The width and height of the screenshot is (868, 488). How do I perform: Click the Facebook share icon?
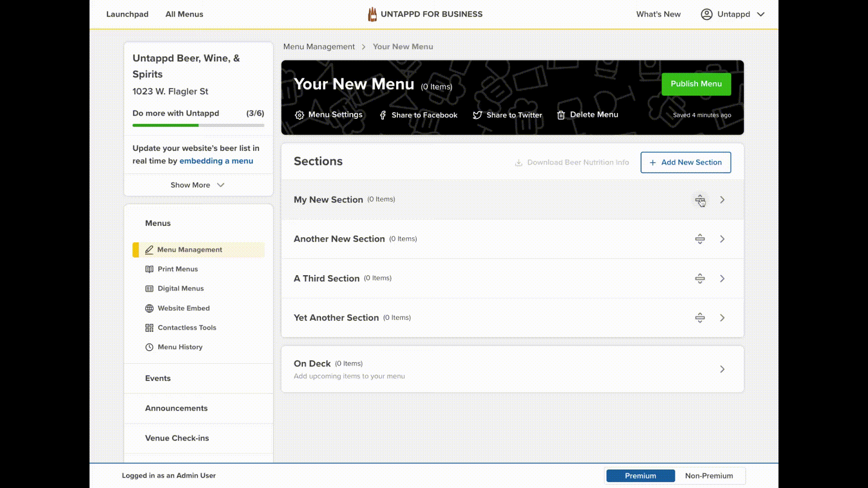point(382,115)
